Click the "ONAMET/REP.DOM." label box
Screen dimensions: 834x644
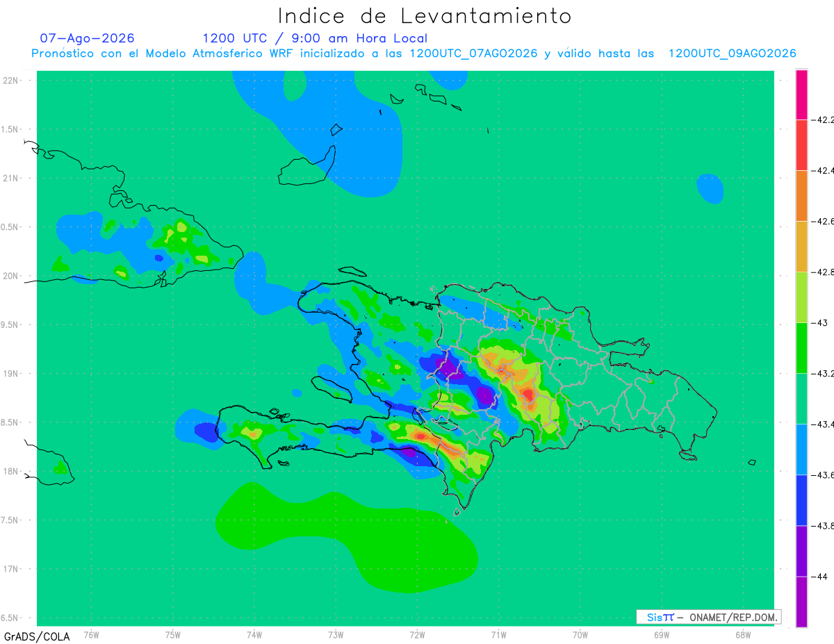[x=709, y=617]
